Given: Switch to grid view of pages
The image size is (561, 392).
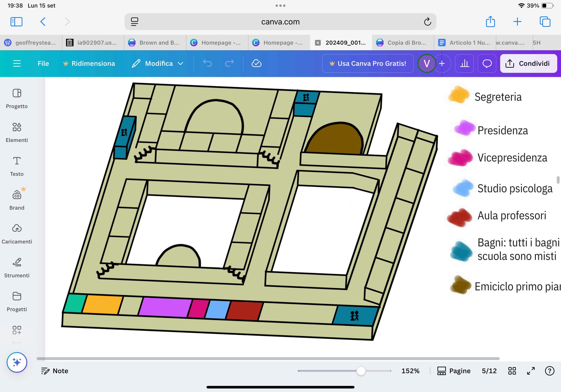Looking at the screenshot, I should [512, 371].
